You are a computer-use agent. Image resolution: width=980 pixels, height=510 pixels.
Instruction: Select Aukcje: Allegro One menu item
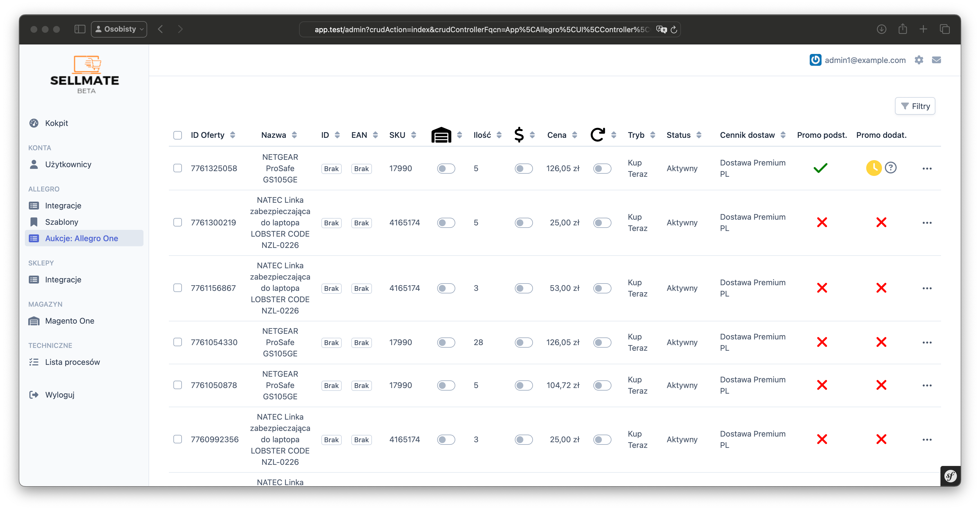click(84, 238)
